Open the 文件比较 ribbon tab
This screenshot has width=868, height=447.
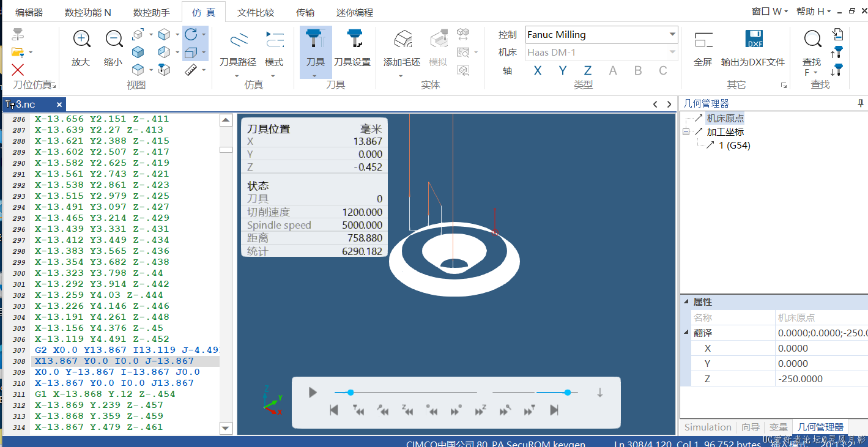256,12
